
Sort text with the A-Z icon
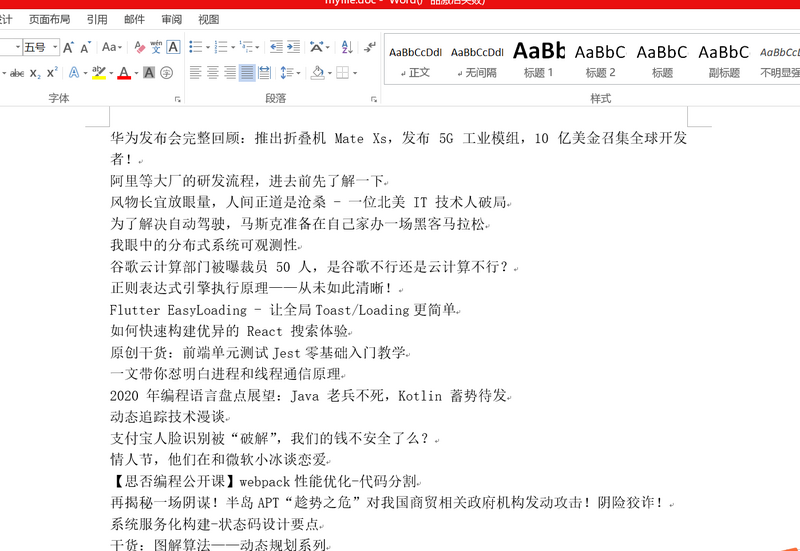(x=347, y=47)
